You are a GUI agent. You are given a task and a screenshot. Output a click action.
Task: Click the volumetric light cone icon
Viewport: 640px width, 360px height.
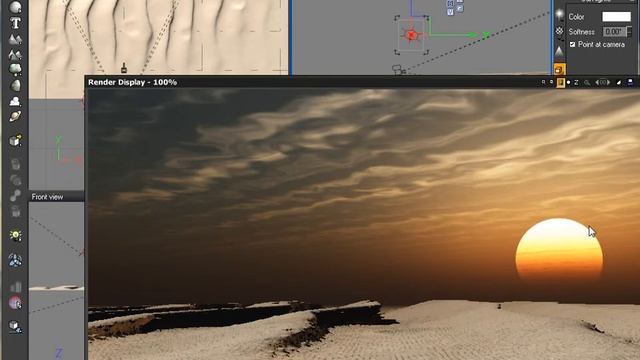click(x=559, y=51)
